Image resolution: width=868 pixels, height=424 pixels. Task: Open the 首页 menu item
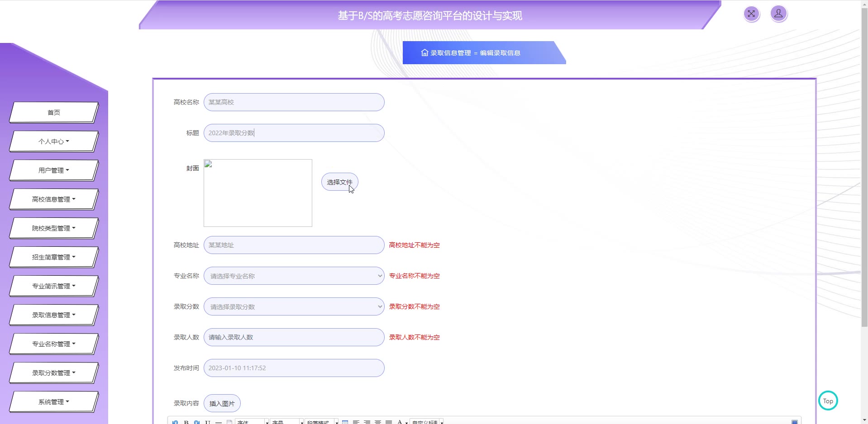[54, 113]
